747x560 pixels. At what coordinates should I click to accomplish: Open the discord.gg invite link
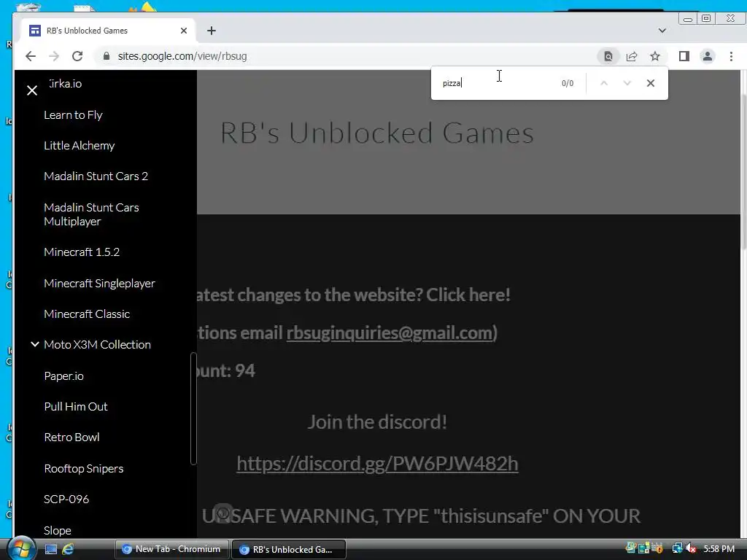(x=377, y=463)
